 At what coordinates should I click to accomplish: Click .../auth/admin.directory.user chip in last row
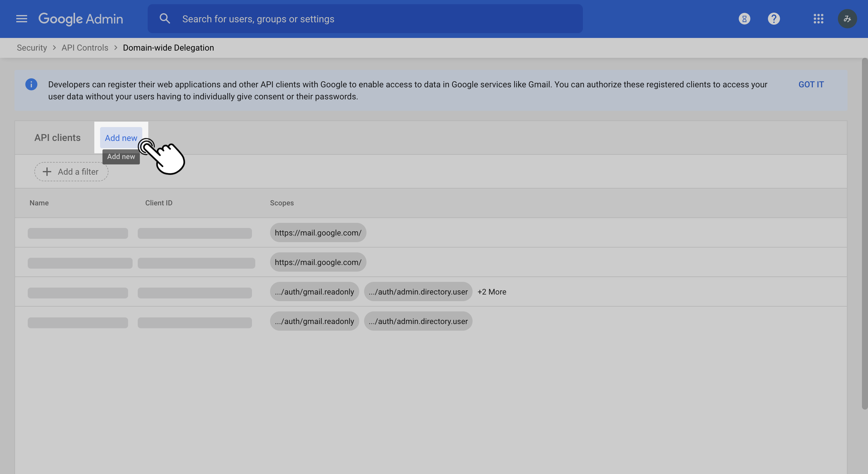coord(418,321)
